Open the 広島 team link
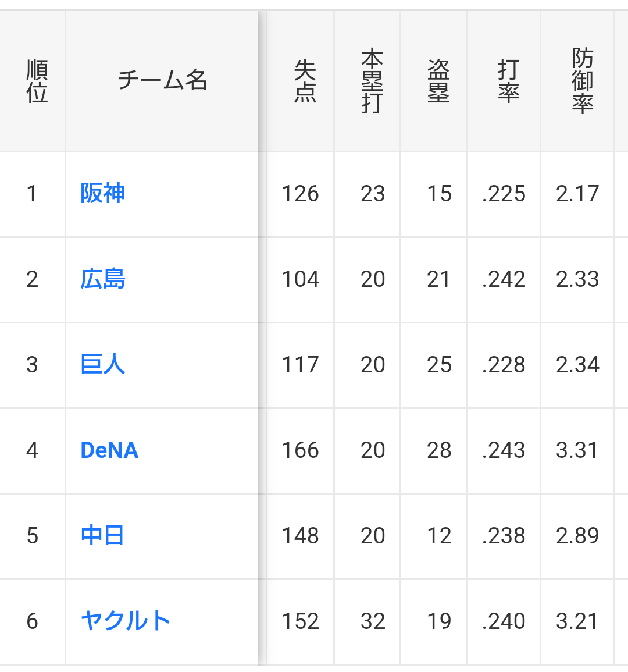628x672 pixels. pos(103,279)
